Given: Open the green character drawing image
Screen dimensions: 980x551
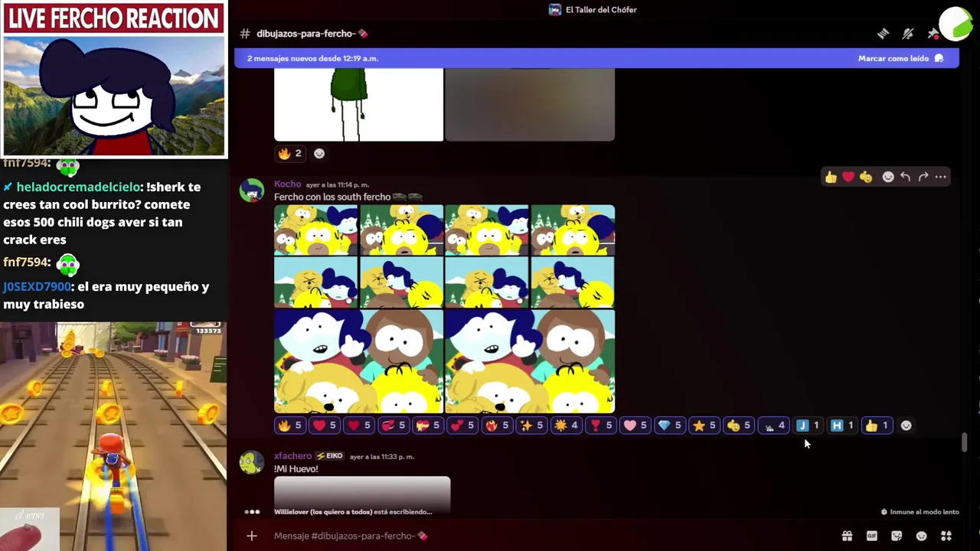Looking at the screenshot, I should 358,104.
